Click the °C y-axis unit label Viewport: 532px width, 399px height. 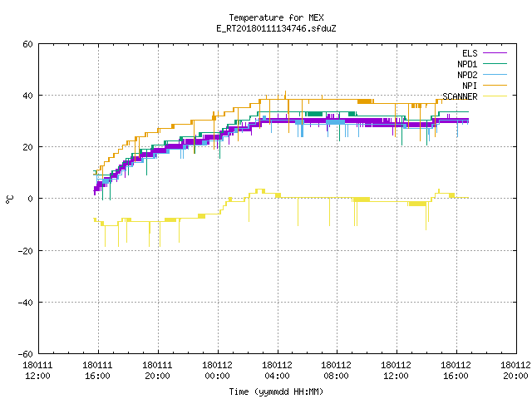tap(9, 199)
